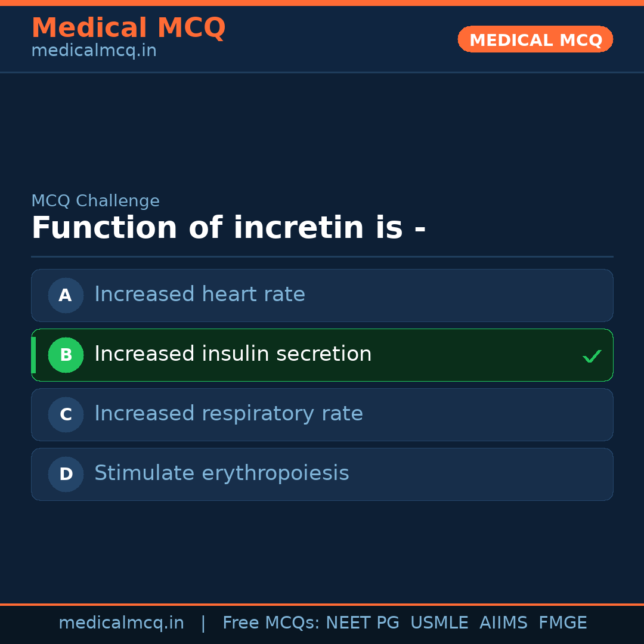Click the "Medical MCQ" header title
This screenshot has height=644, width=644.
128,28
